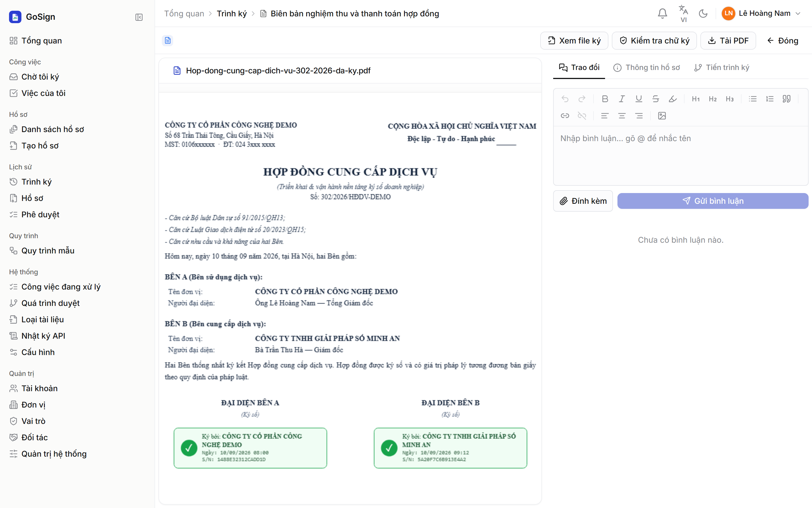Focus the Nhập bình luận comment field
The width and height of the screenshot is (812, 508).
click(680, 155)
